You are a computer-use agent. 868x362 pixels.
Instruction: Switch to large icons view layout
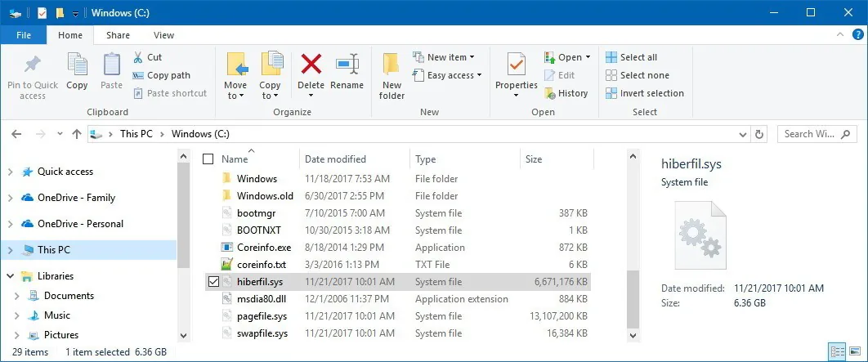pos(855,351)
